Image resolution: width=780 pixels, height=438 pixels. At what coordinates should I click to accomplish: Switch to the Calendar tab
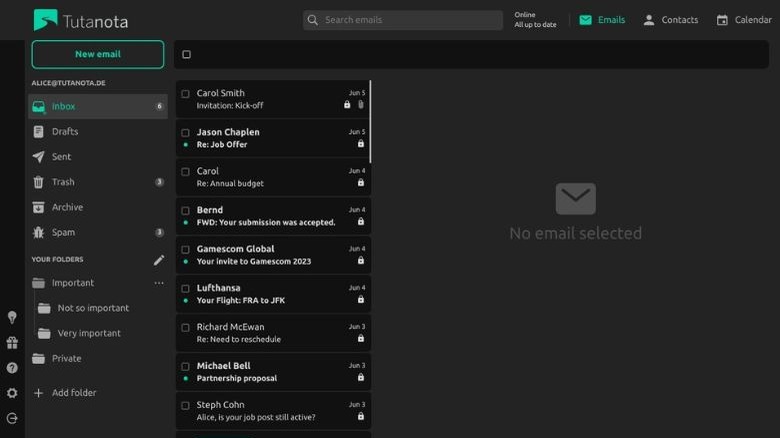[744, 20]
